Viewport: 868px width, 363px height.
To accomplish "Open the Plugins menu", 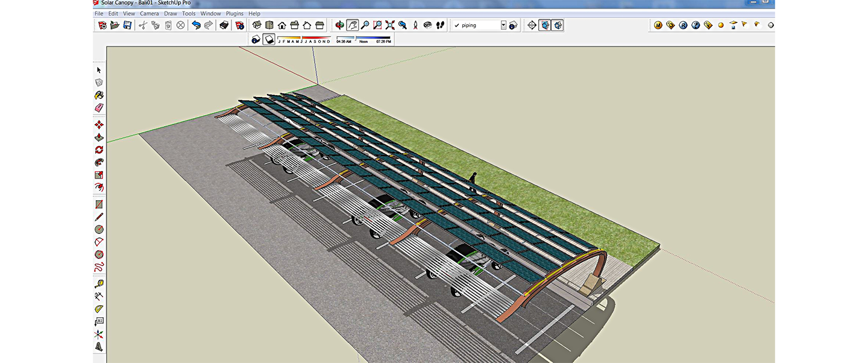I will 234,13.
